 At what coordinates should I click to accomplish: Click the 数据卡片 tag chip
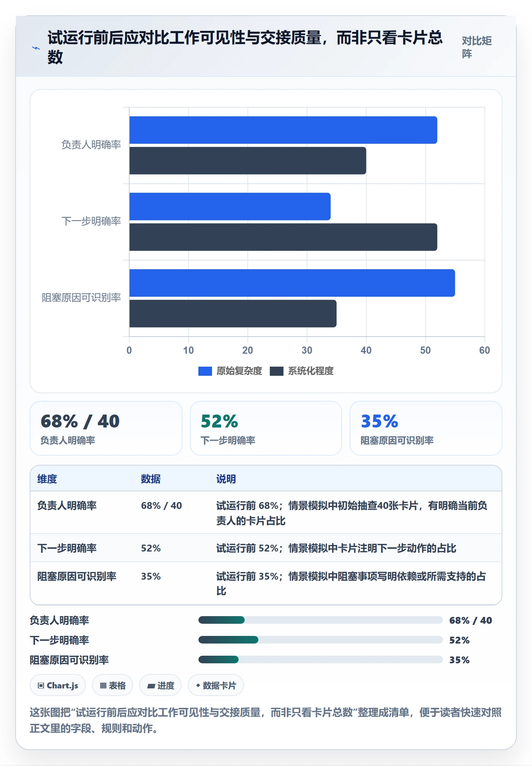216,685
